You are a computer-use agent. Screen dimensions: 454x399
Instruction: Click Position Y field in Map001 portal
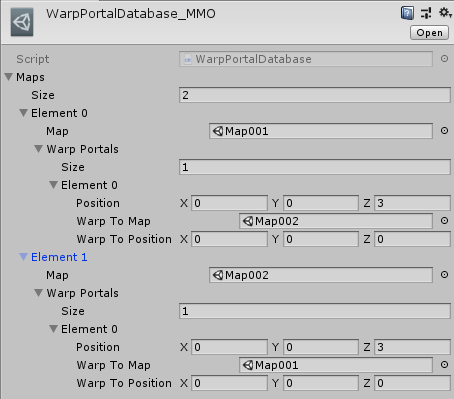[321, 203]
